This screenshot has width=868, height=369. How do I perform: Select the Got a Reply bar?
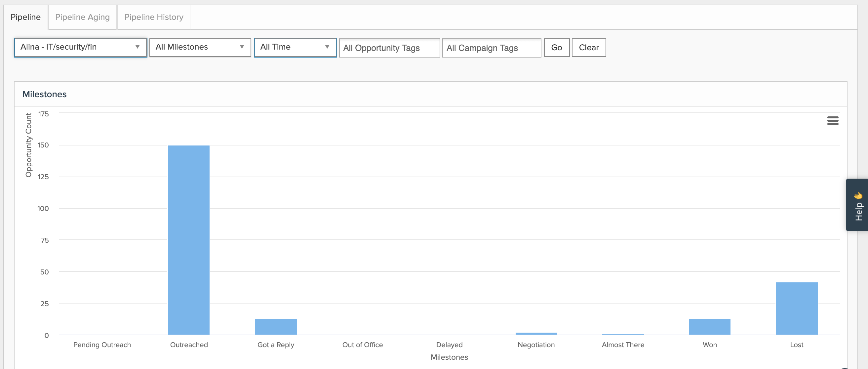tap(276, 327)
